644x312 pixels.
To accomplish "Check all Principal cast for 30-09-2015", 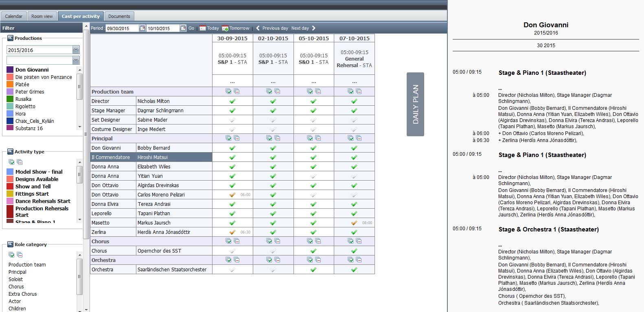I will click(228, 138).
